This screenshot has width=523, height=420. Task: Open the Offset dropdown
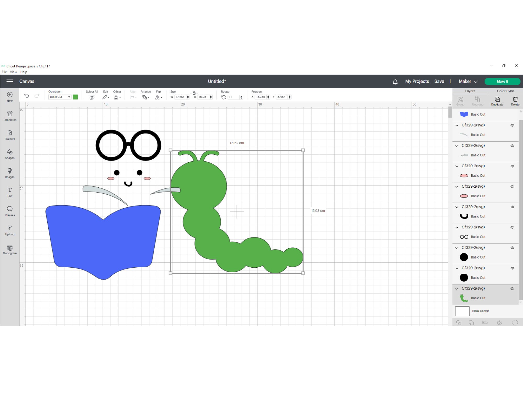tap(117, 97)
